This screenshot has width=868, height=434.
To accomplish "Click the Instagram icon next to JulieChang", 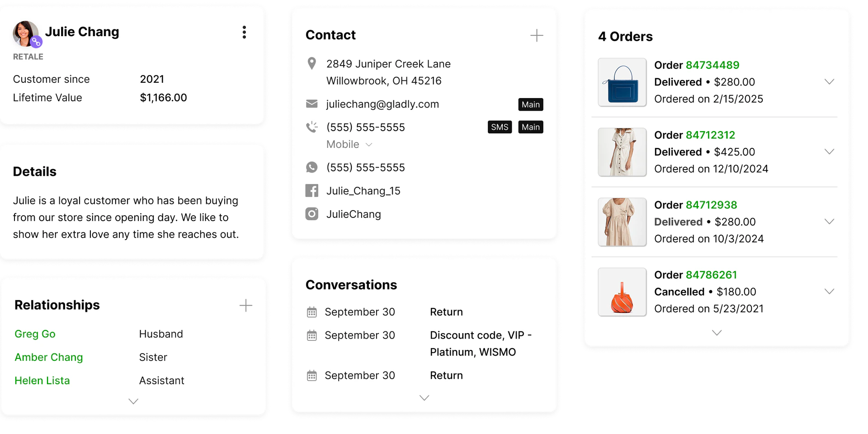I will pyautogui.click(x=312, y=214).
